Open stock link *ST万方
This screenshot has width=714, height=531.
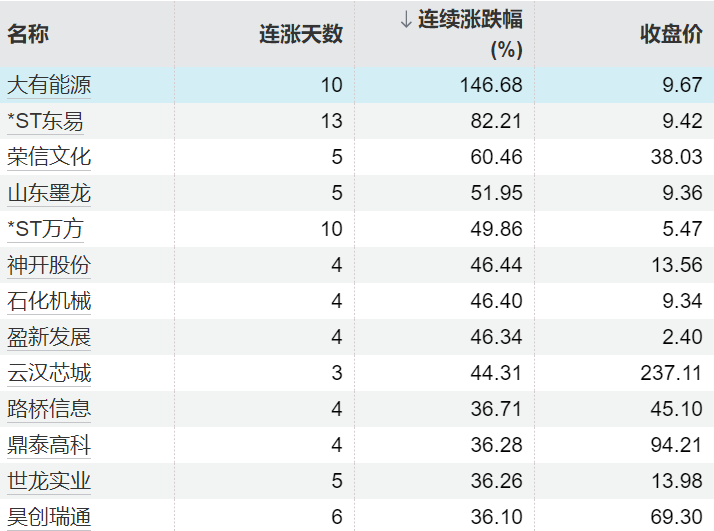coord(45,229)
